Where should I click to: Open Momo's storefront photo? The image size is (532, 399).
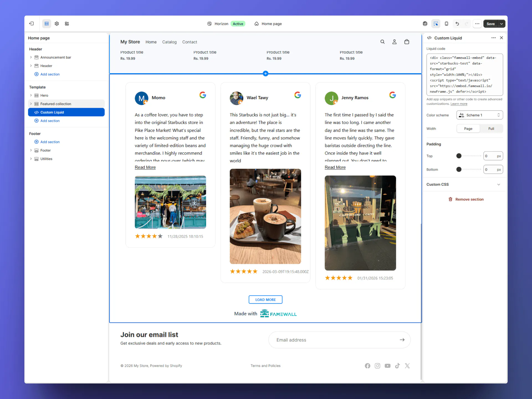[170, 202]
